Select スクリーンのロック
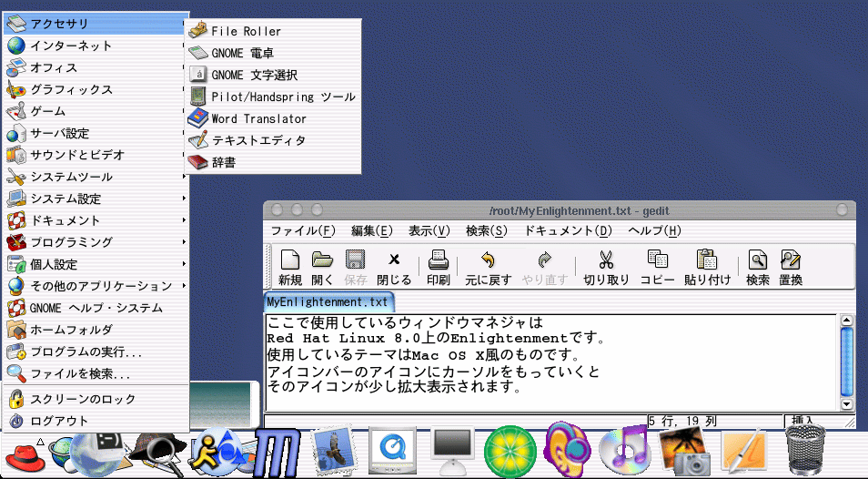This screenshot has height=479, width=868. coord(96,399)
